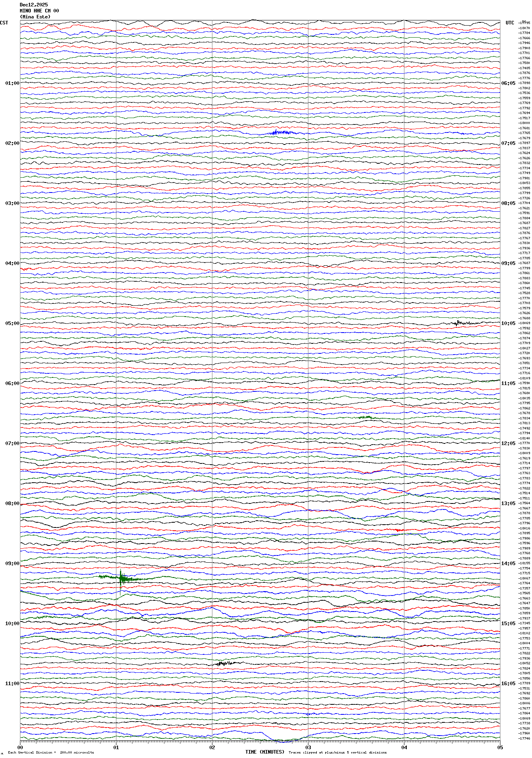Click the MINO HHE CM 00 station label
This screenshot has height=758, width=532.
coord(39,11)
